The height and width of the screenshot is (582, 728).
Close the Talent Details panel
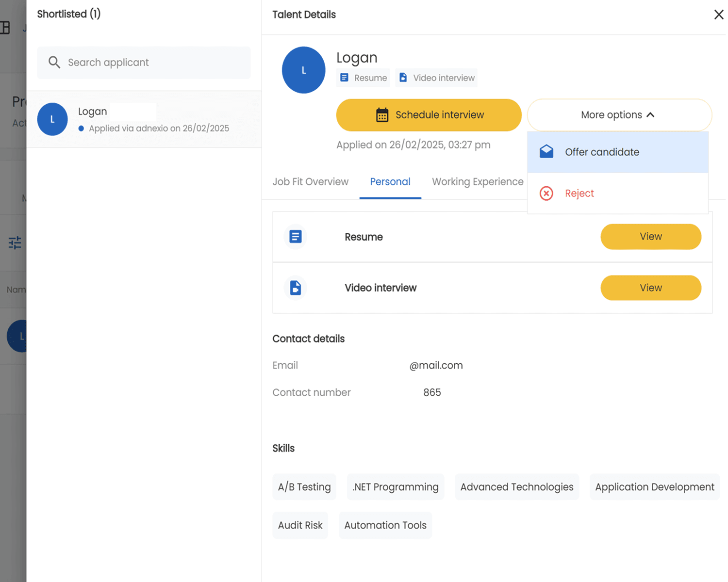coord(718,15)
